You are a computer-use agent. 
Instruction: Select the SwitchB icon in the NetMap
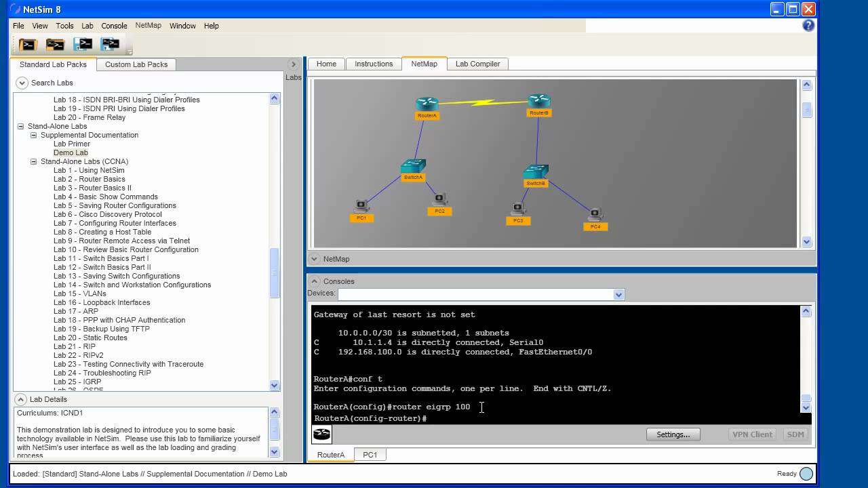(x=536, y=171)
